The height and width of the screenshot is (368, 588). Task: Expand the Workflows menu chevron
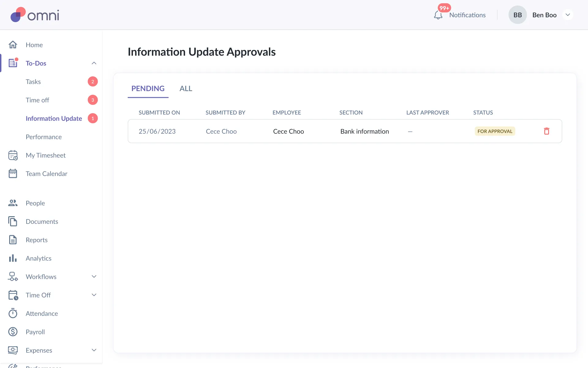pos(94,277)
